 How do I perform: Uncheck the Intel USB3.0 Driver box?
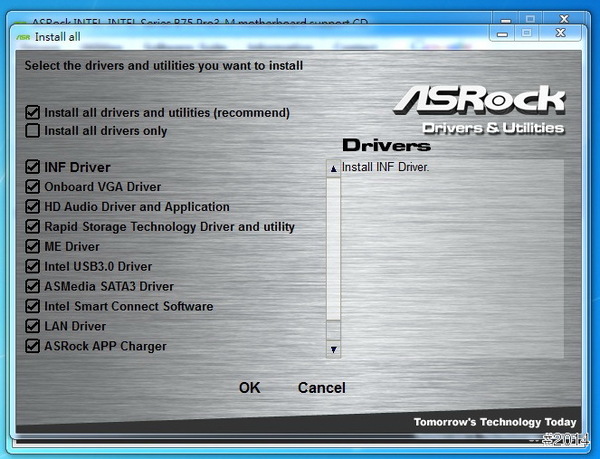point(34,267)
